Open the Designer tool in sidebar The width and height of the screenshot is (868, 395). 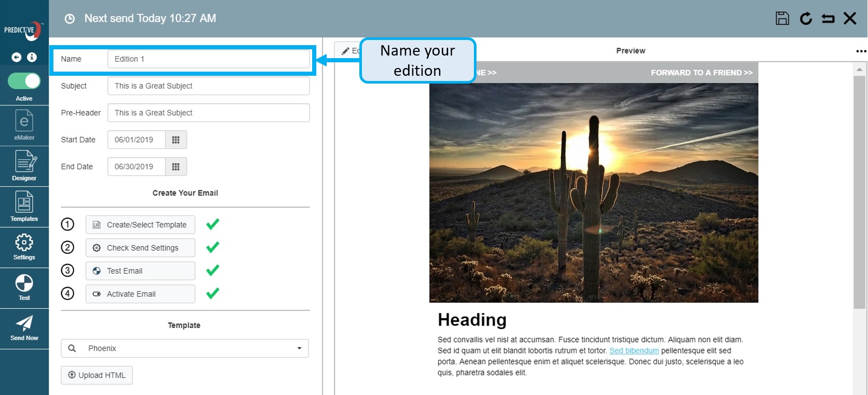coord(24,166)
